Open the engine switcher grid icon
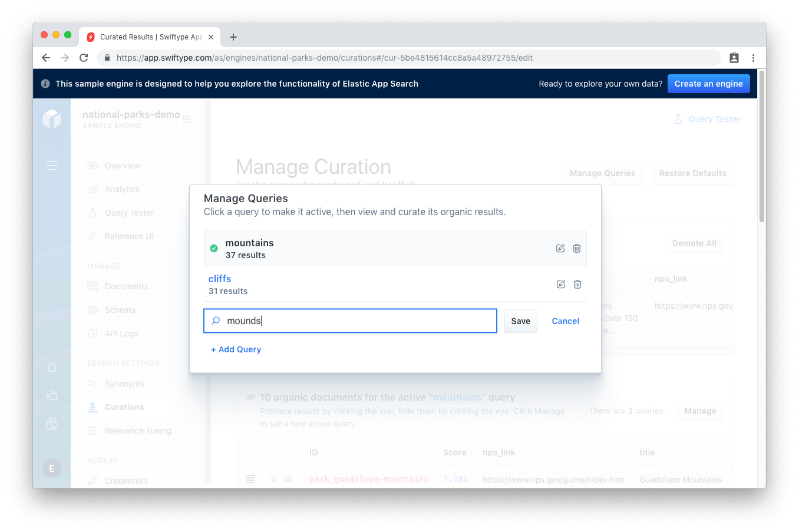Screen dimensions: 799x532 (x=187, y=119)
